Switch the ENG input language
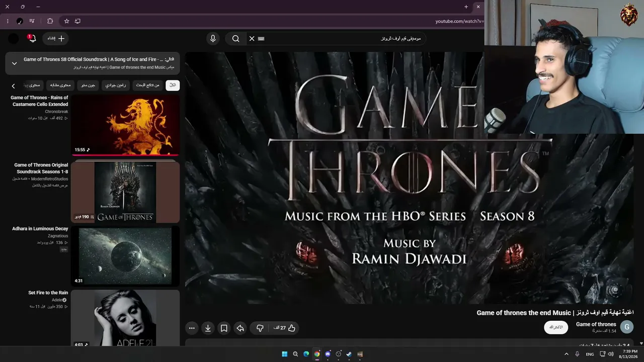The height and width of the screenshot is (362, 644). point(590,354)
